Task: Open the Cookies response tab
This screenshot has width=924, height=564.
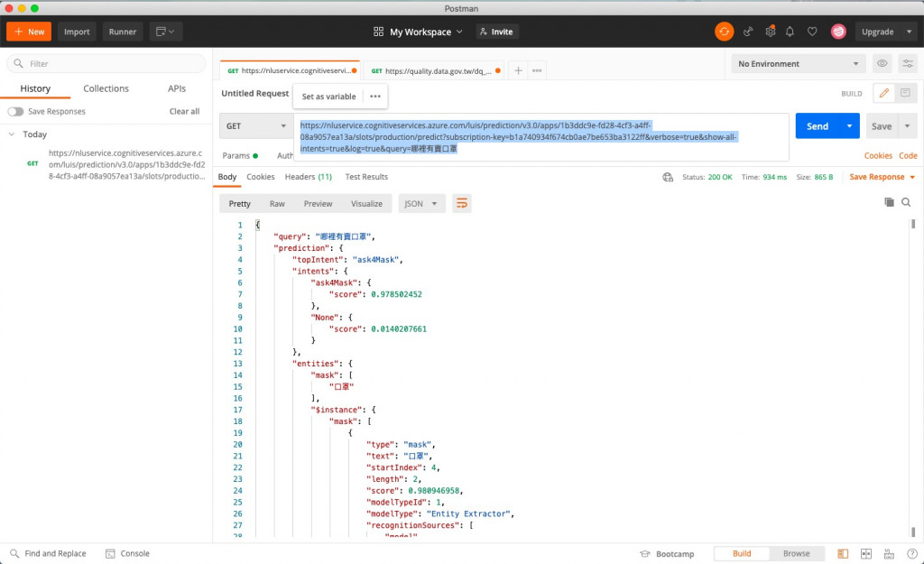Action: [x=261, y=177]
